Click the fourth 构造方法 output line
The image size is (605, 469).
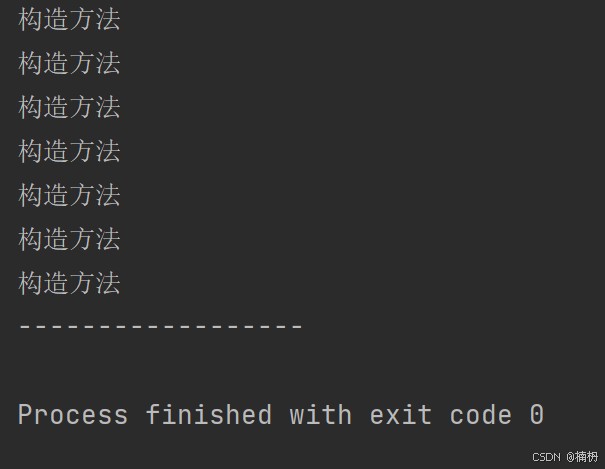69,151
